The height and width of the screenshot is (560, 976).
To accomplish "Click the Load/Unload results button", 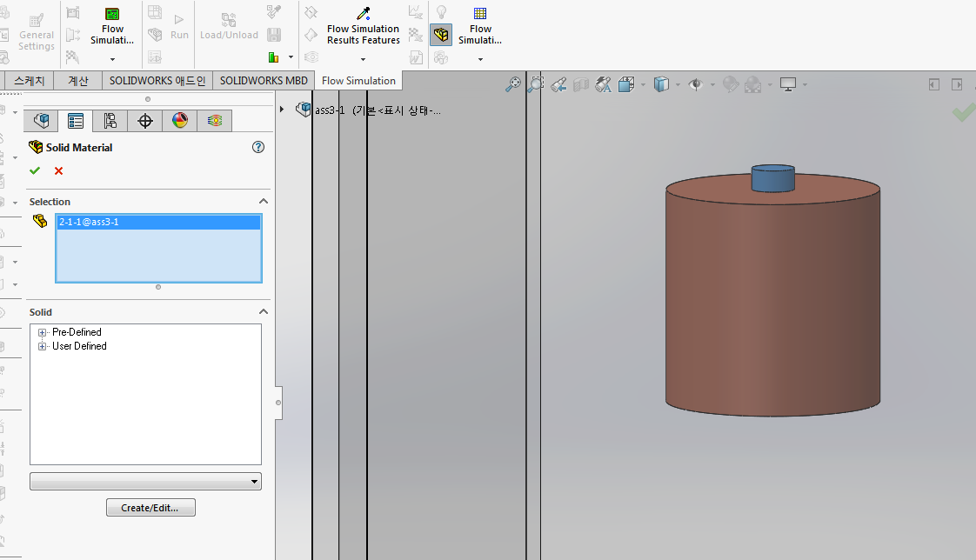I will coord(229,27).
